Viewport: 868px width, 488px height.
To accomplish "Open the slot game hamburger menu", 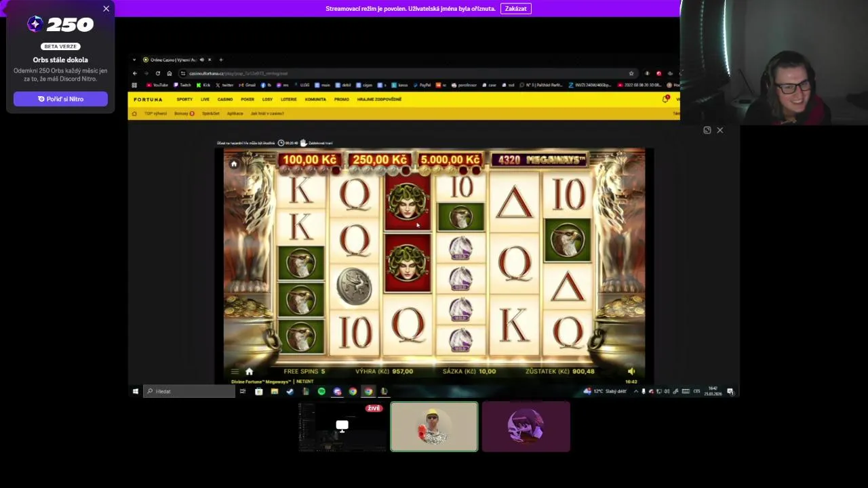I will pyautogui.click(x=235, y=371).
